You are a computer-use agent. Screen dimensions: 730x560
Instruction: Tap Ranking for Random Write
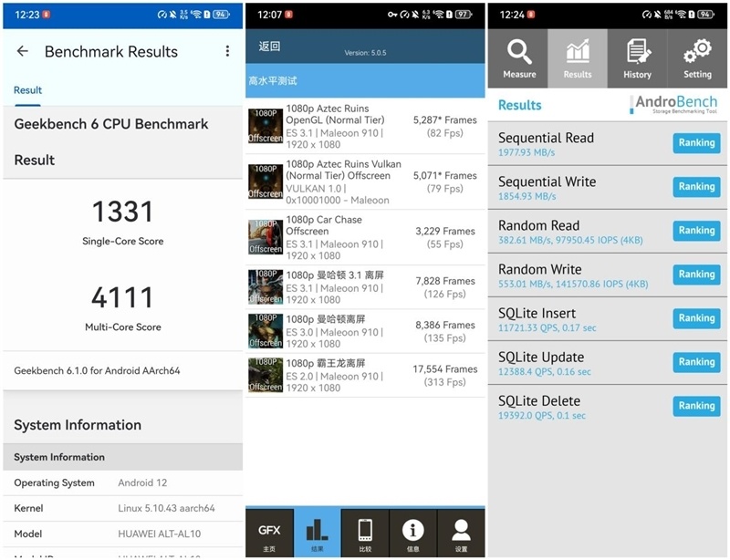696,275
